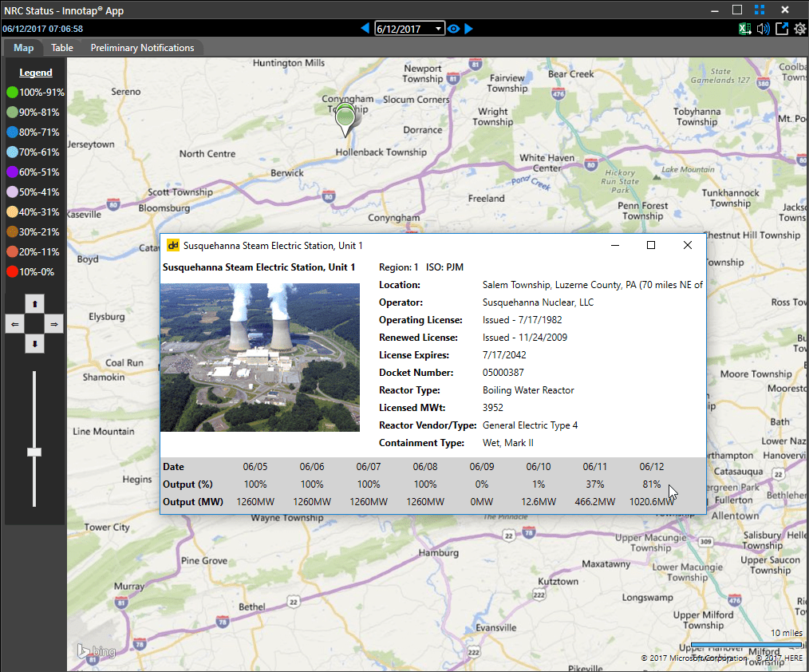This screenshot has height=672, width=809.
Task: Switch to the Map tab
Action: [23, 47]
